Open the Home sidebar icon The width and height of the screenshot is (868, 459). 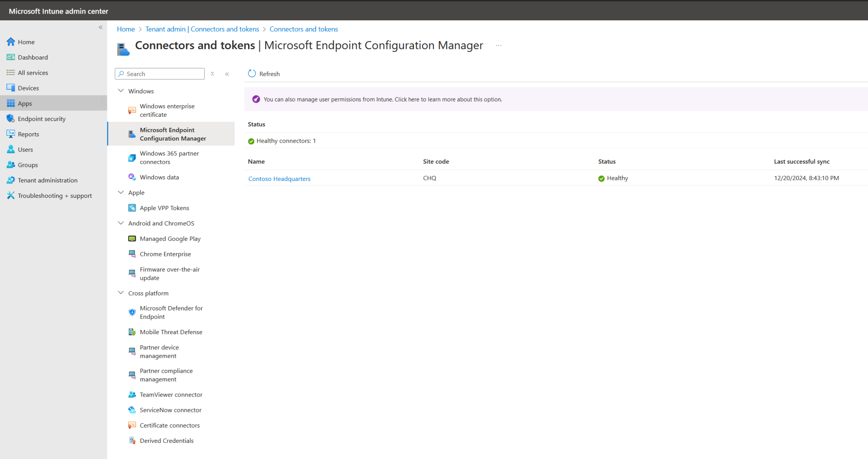click(x=11, y=42)
